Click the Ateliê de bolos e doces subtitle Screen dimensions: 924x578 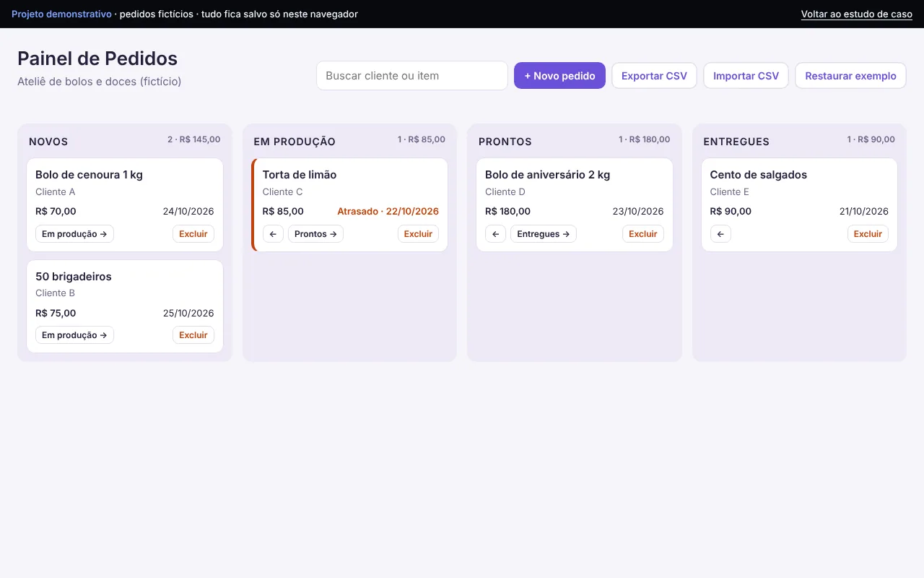[x=100, y=82]
